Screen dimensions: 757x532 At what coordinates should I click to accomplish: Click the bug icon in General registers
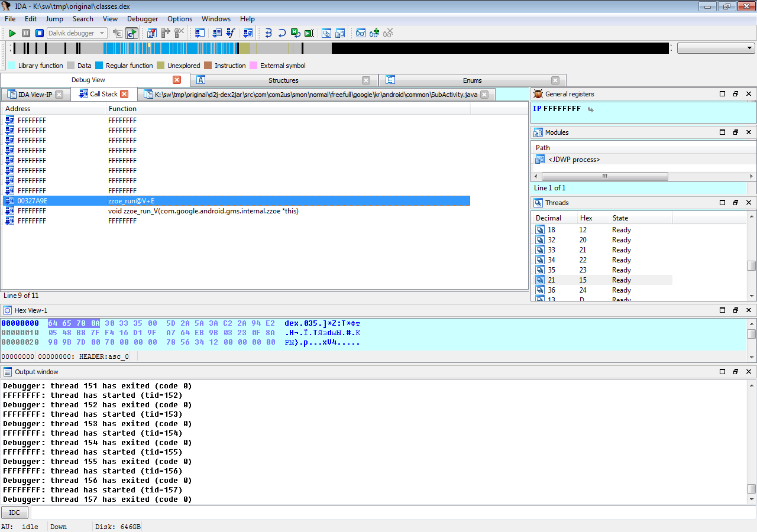click(x=538, y=94)
